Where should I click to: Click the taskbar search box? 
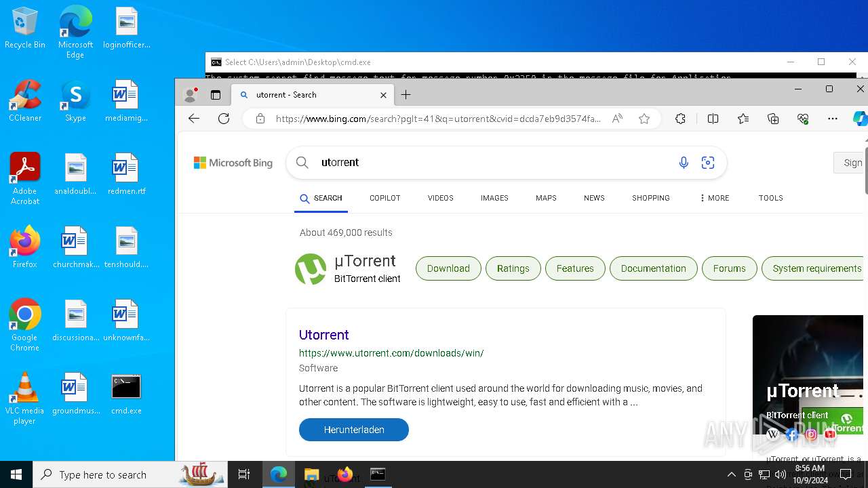131,474
